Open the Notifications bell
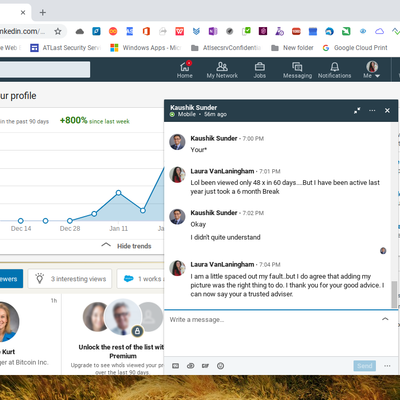The height and width of the screenshot is (400, 400). 334,70
